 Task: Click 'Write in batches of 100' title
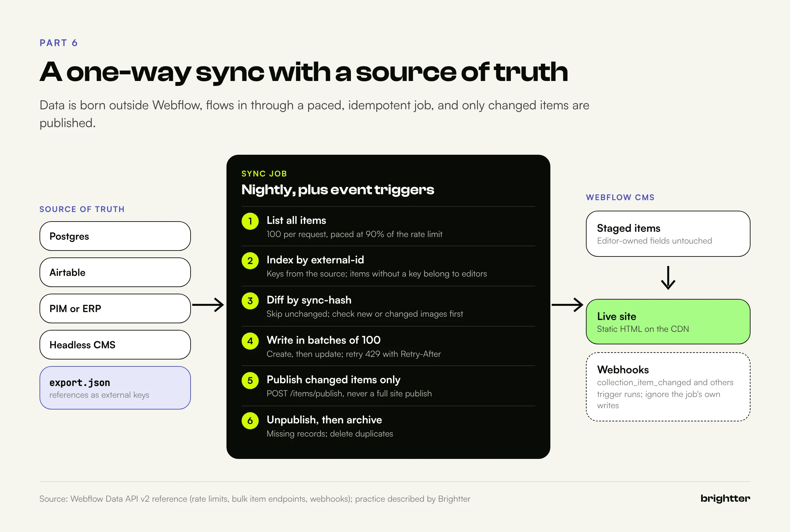point(324,340)
